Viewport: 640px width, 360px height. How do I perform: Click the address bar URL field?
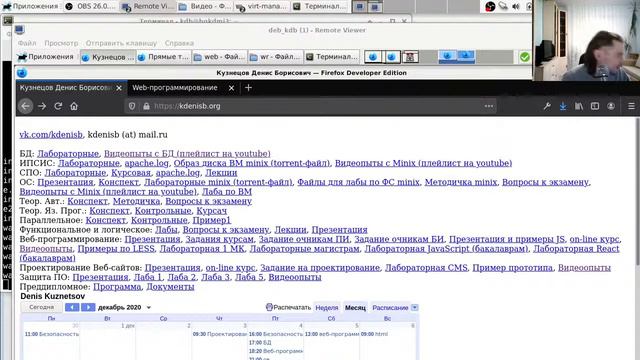pyautogui.click(x=310, y=106)
